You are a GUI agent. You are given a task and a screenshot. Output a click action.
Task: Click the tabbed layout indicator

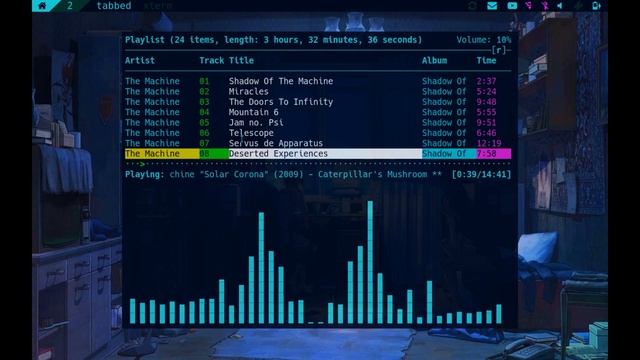pos(114,6)
